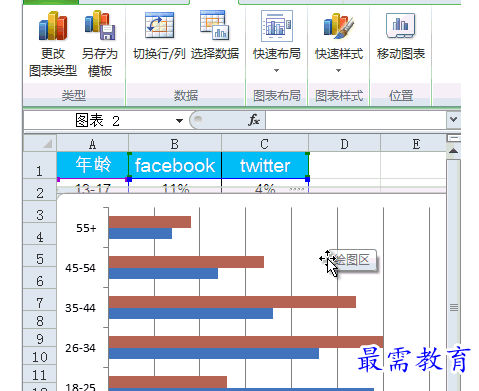This screenshot has height=391, width=479.
Task: Click empty cell D1
Action: pyautogui.click(x=345, y=165)
